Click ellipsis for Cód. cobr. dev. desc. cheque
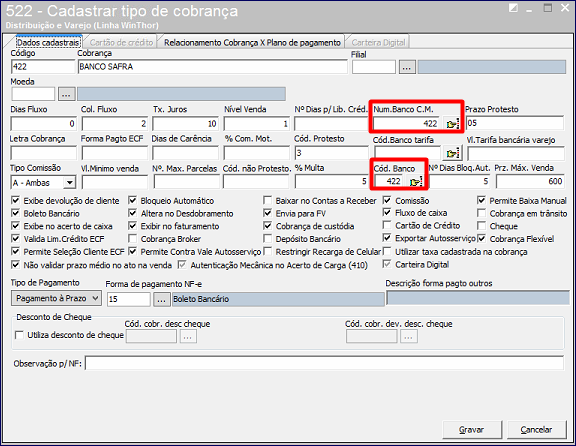Viewport: 576px width, 446px height. [x=408, y=336]
